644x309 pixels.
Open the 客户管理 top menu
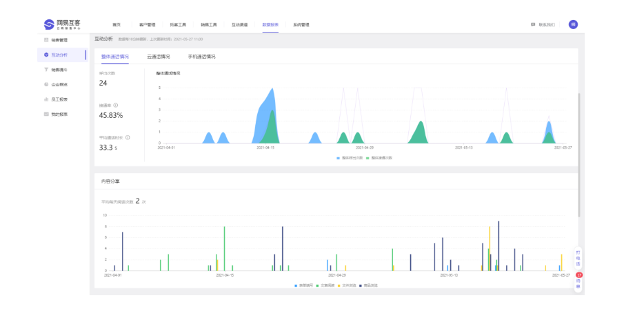[x=147, y=25]
